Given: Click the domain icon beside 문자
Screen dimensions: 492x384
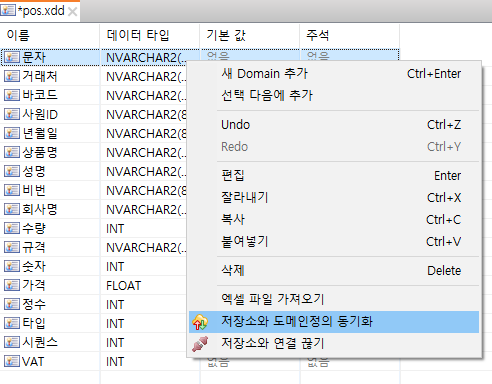Looking at the screenshot, I should point(12,57).
